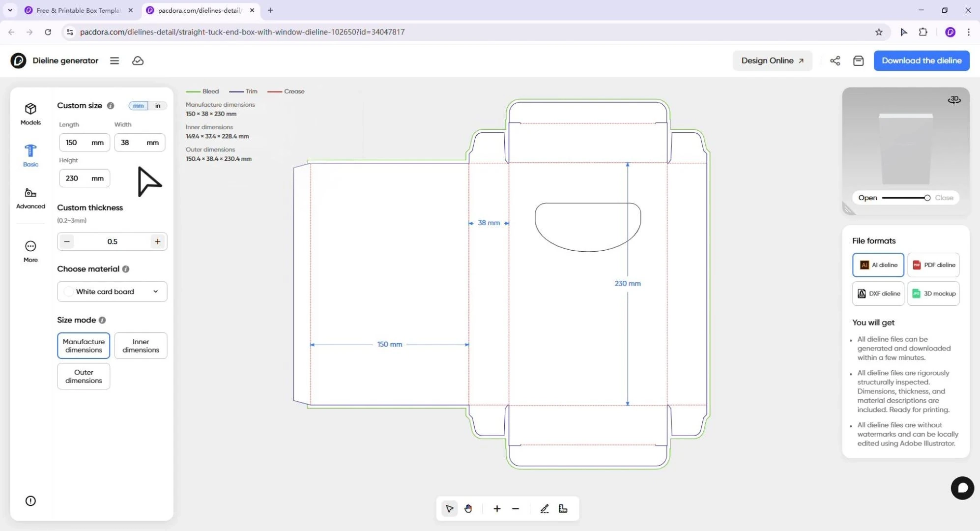Open the Advanced settings panel
The image size is (980, 531).
point(30,198)
